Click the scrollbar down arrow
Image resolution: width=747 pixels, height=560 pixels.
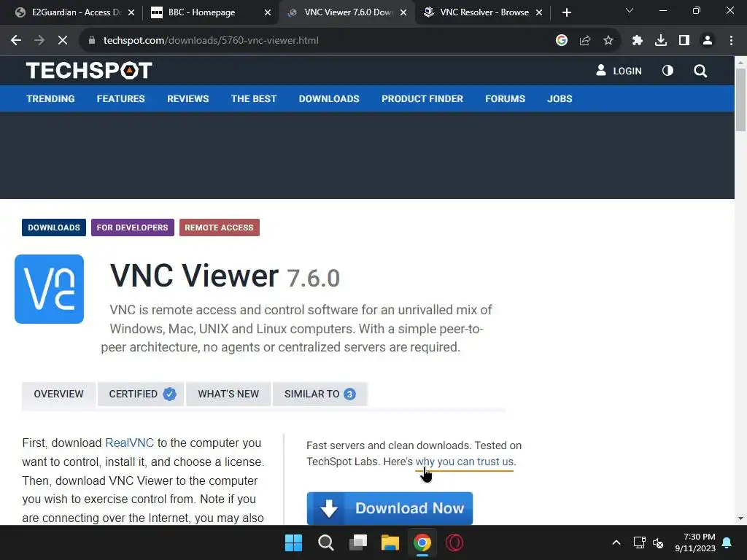[740, 518]
